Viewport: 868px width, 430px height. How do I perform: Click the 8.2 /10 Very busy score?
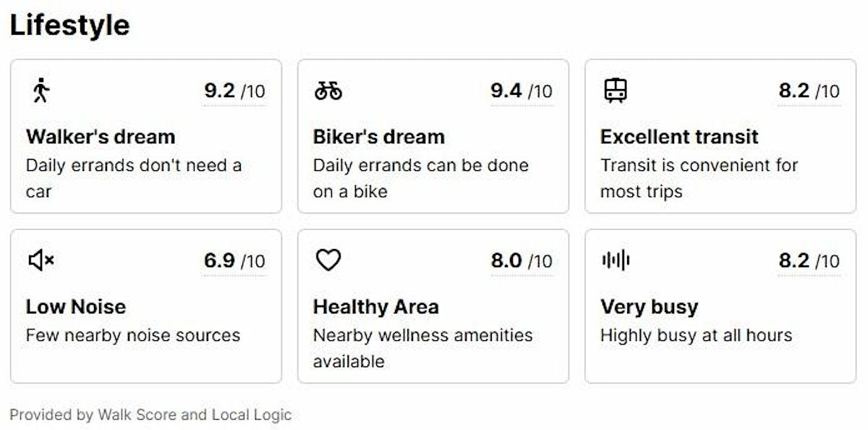coord(809,261)
